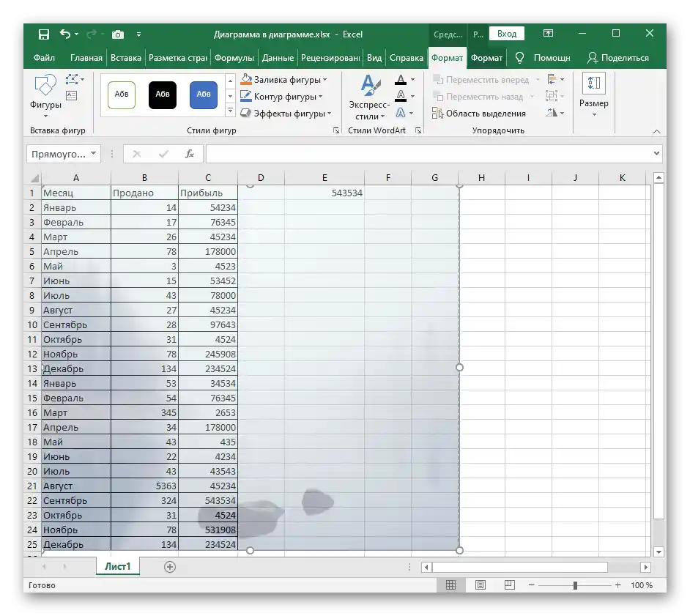The width and height of the screenshot is (690, 616).
Task: Open the Align objects dropdown icon
Action: pyautogui.click(x=555, y=80)
